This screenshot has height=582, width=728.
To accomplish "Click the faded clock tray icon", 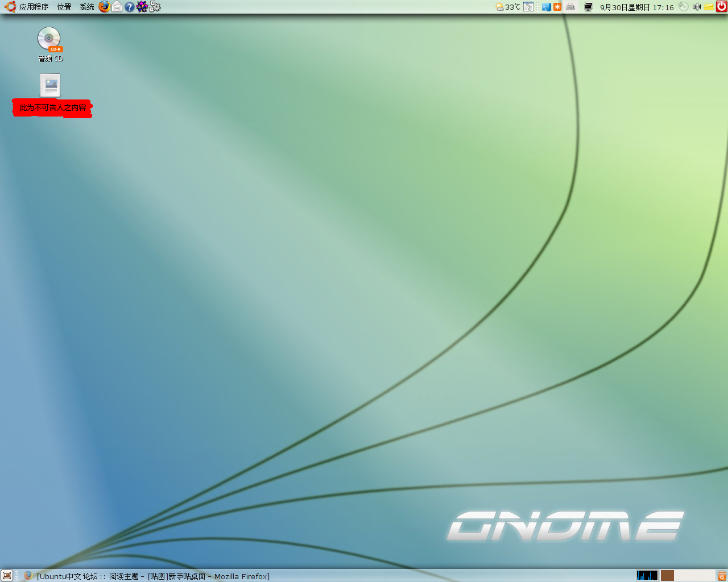I will [x=684, y=7].
